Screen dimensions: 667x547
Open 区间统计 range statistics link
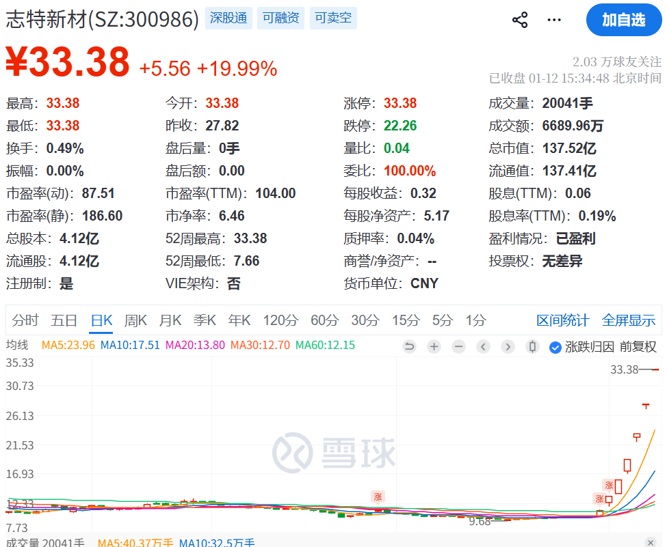(x=562, y=320)
